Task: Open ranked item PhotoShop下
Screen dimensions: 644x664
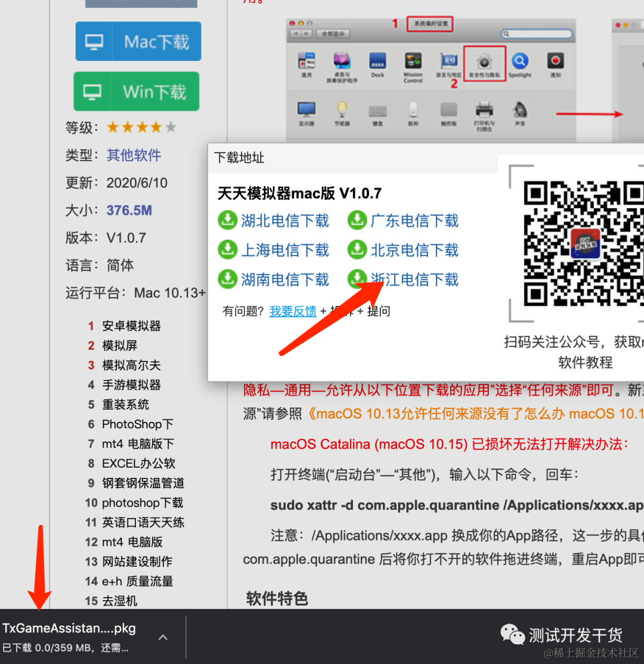Action: tap(138, 424)
